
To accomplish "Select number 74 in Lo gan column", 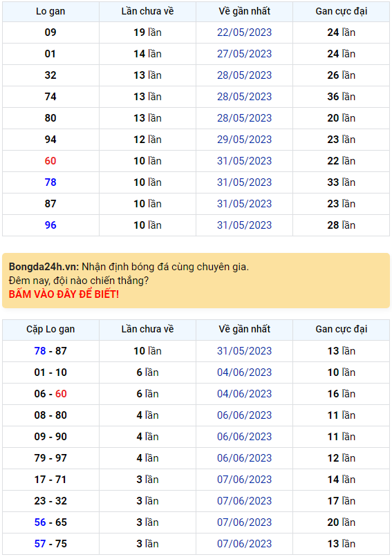I will point(50,97).
